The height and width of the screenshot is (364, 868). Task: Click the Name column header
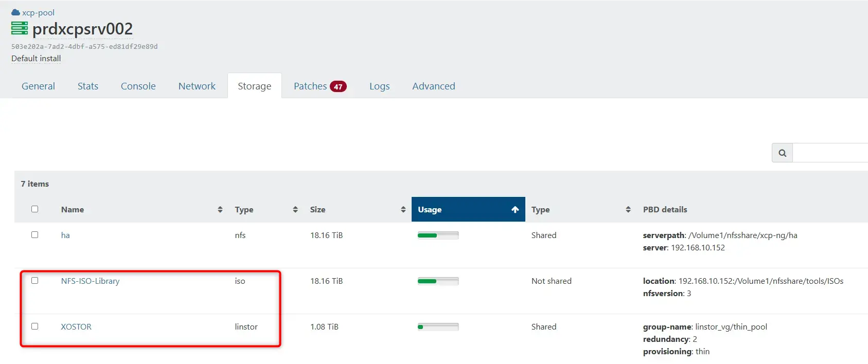coord(73,209)
